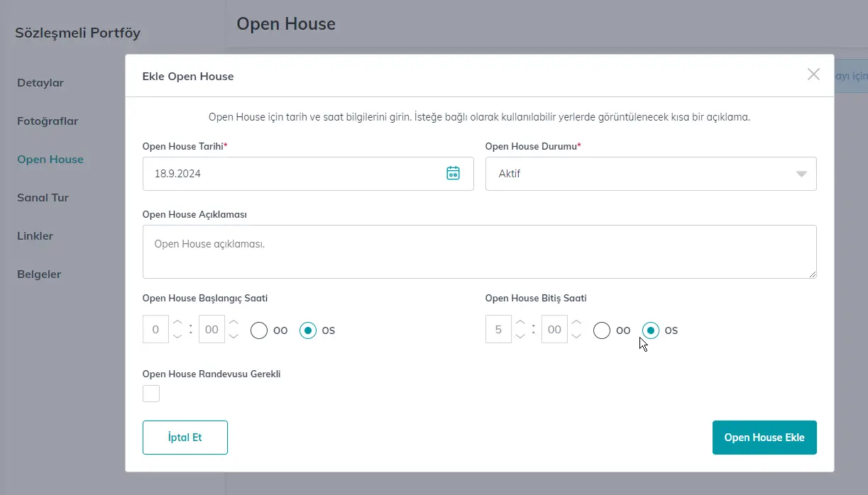Screen dimensions: 868x495
Task: Click the Open House Ekle button
Action: (x=764, y=438)
